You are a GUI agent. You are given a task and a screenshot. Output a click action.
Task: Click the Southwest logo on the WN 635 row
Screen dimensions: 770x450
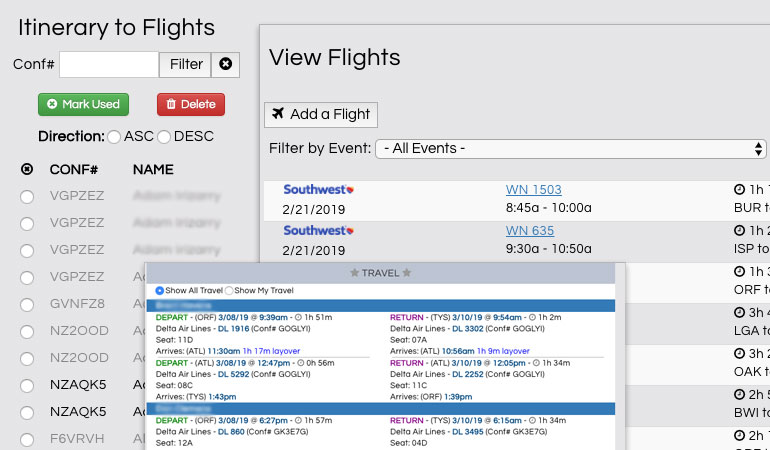319,231
